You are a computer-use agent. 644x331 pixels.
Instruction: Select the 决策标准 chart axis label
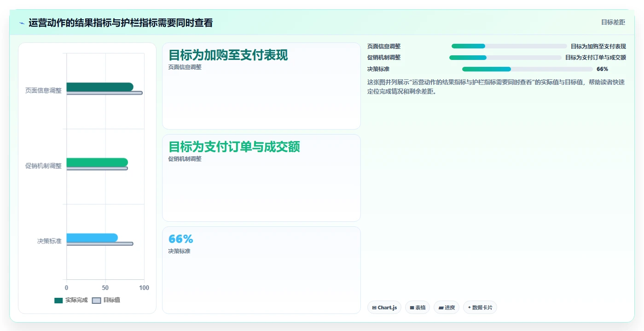(49, 241)
